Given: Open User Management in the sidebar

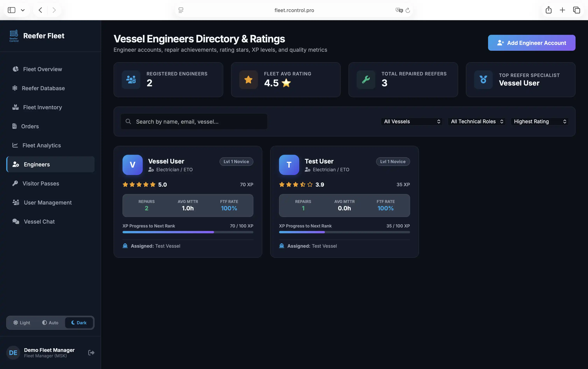Looking at the screenshot, I should [x=50, y=202].
